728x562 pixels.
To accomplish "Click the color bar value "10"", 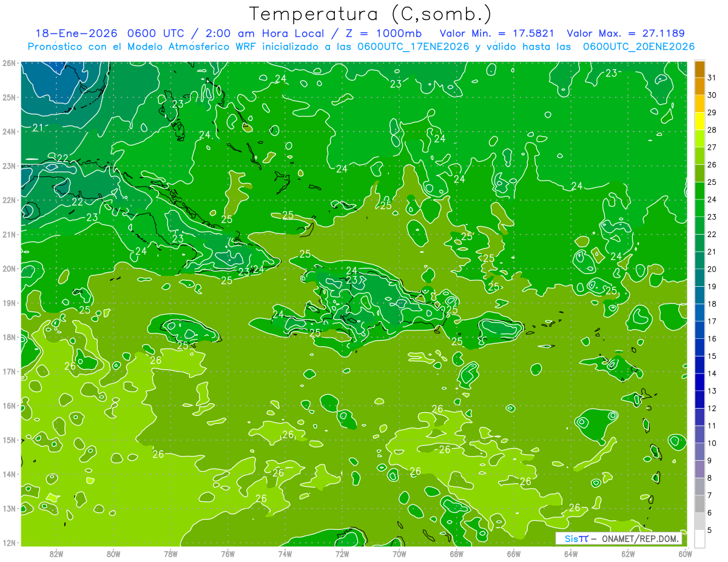I will tap(712, 443).
